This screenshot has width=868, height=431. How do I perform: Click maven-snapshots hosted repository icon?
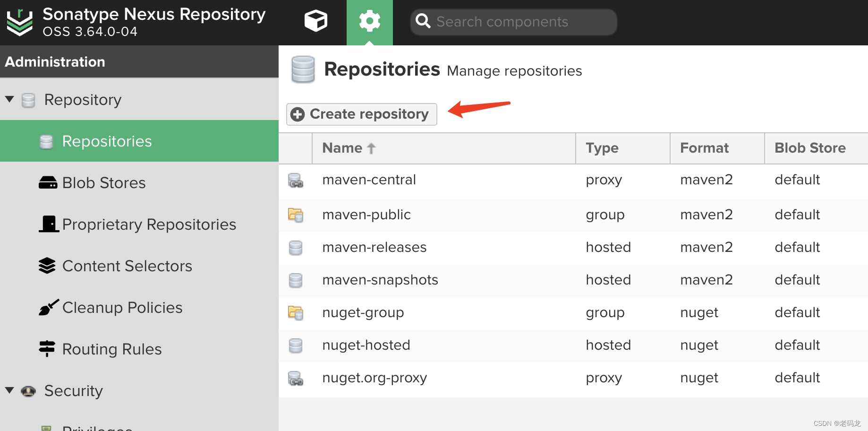click(x=296, y=280)
